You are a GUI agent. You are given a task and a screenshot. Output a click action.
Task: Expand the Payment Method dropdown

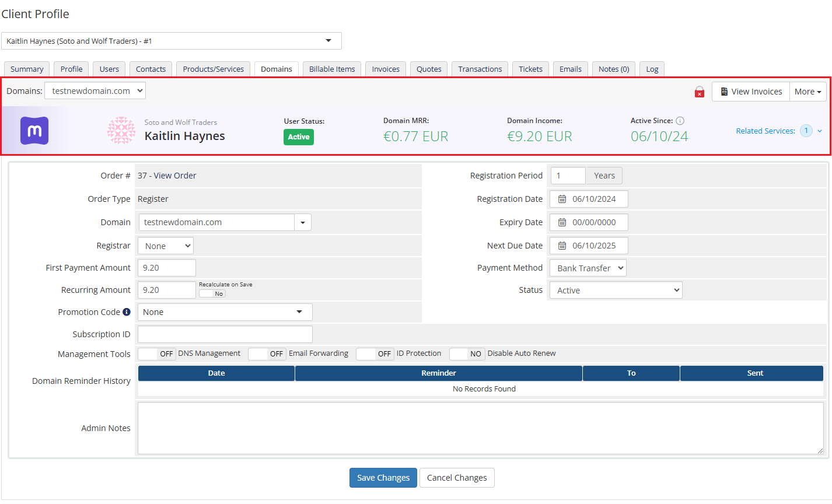click(x=588, y=268)
